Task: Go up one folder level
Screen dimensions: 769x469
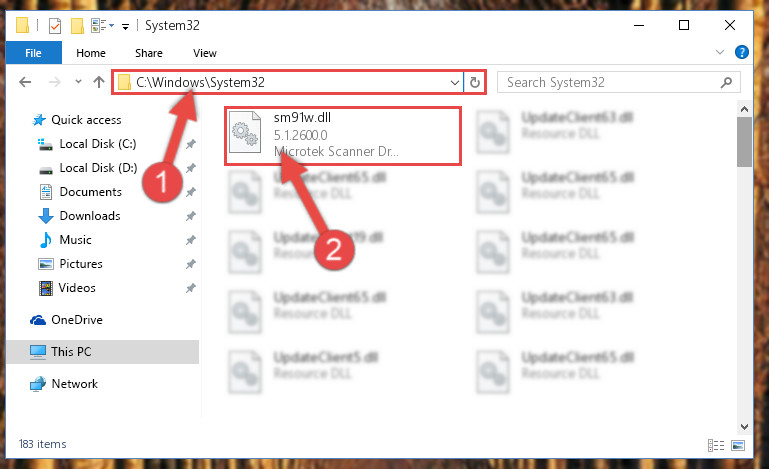Action: 99,82
